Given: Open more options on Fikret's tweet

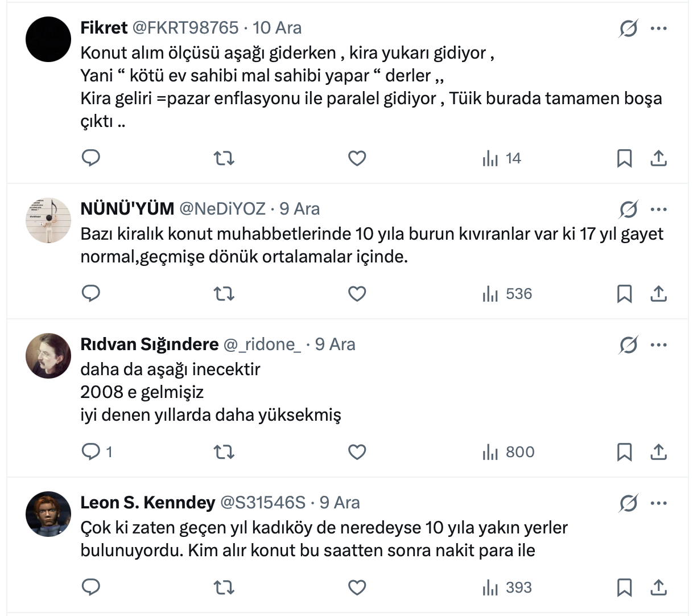Looking at the screenshot, I should [x=658, y=28].
